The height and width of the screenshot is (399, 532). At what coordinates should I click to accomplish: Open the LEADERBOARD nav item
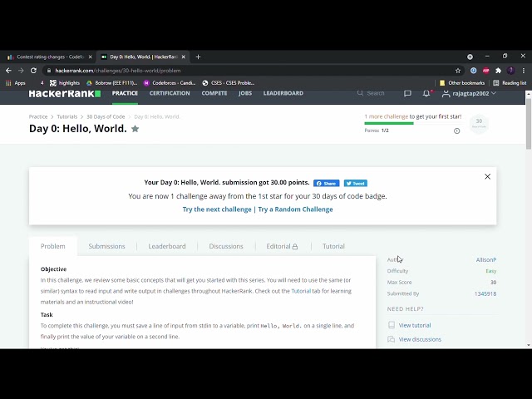coord(283,93)
